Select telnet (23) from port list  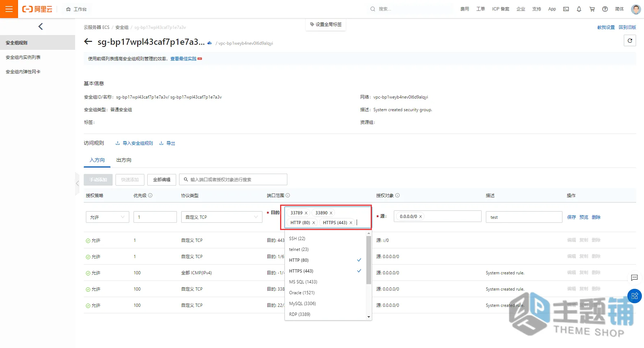(325, 249)
